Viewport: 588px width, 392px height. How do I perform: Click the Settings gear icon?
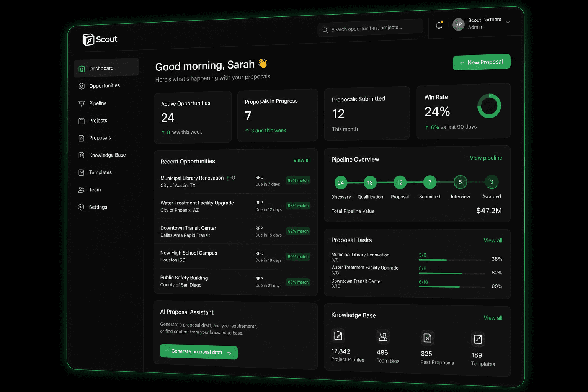82,207
